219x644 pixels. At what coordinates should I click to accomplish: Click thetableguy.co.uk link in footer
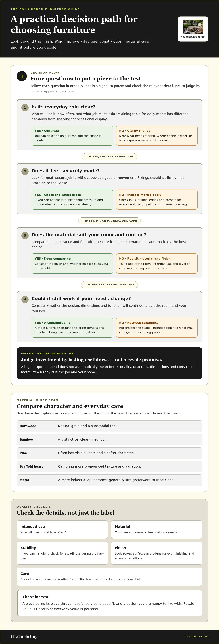click(x=196, y=637)
